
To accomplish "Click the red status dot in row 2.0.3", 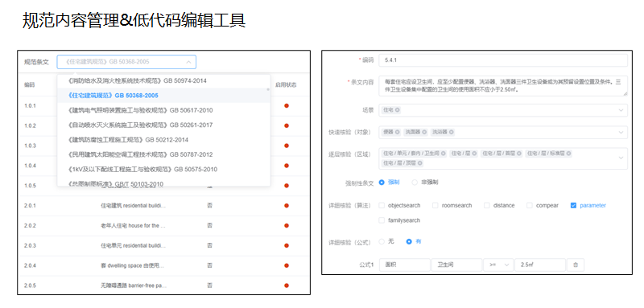I will [287, 245].
